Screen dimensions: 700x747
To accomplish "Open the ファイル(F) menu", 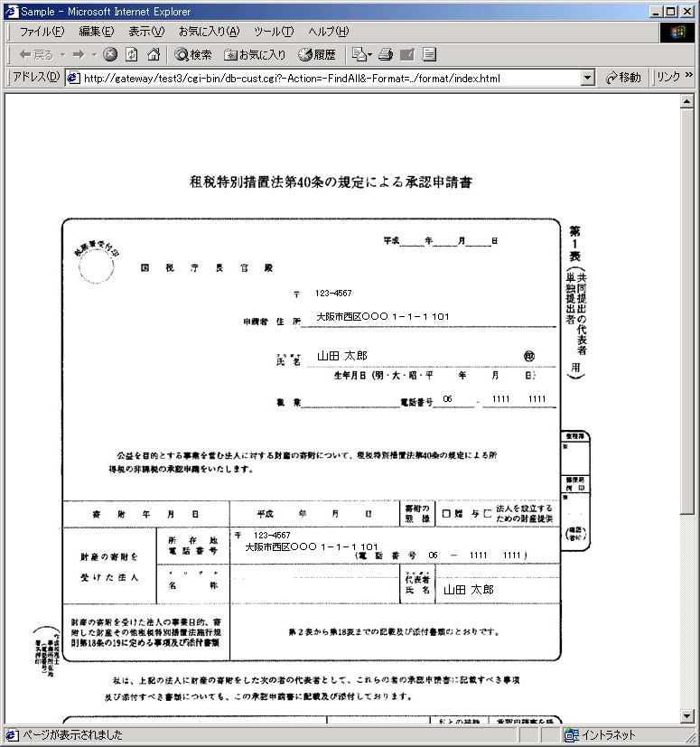I will tap(42, 32).
